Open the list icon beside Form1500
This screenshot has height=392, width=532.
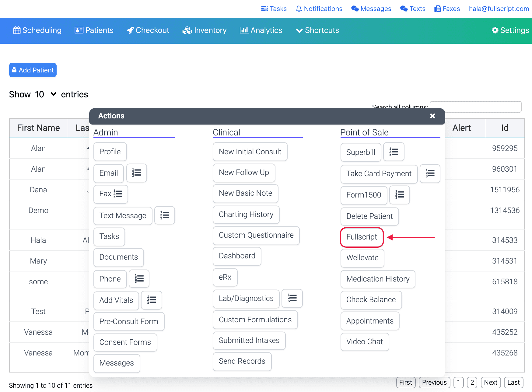[400, 195]
